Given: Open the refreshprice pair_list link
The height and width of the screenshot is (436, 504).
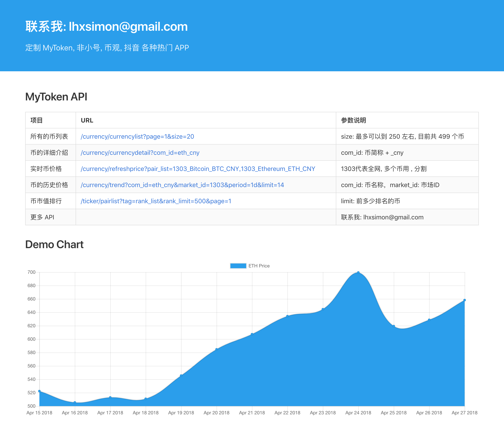Looking at the screenshot, I should tap(198, 169).
